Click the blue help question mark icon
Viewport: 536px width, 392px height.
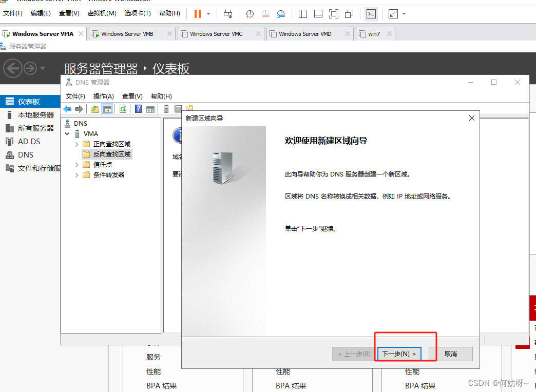click(x=138, y=109)
